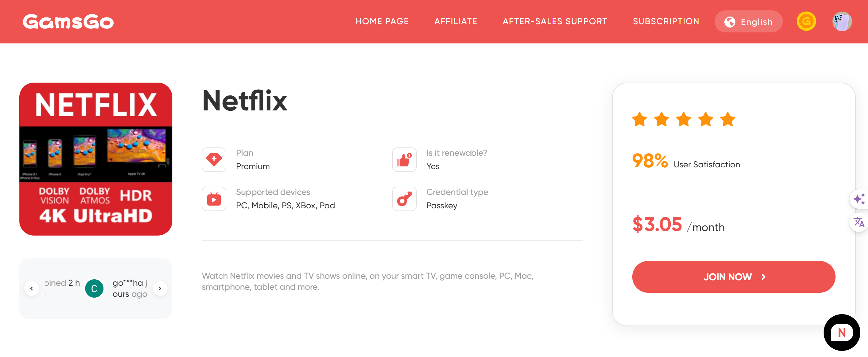This screenshot has height=357, width=868.
Task: Click the translate side widget icon
Action: [859, 222]
